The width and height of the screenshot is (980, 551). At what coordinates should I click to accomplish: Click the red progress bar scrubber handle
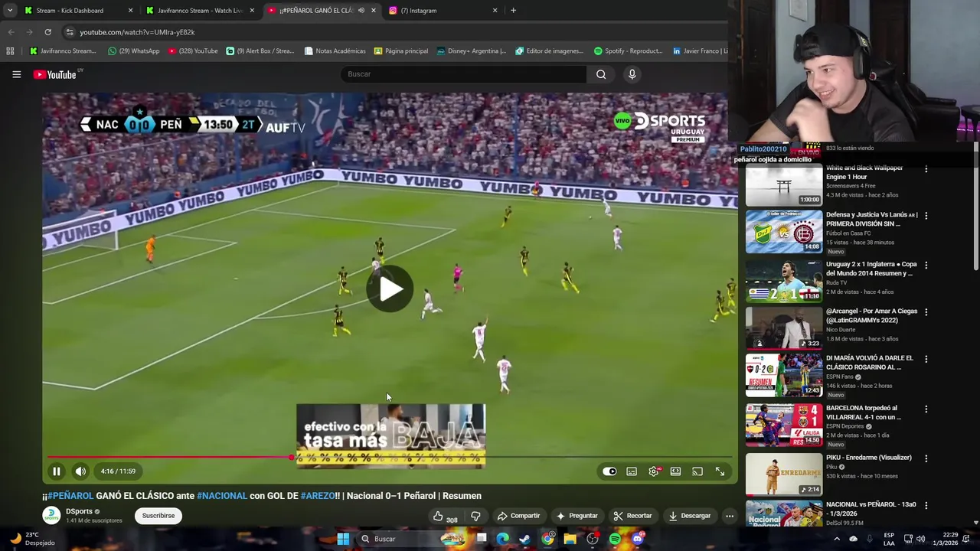(292, 458)
